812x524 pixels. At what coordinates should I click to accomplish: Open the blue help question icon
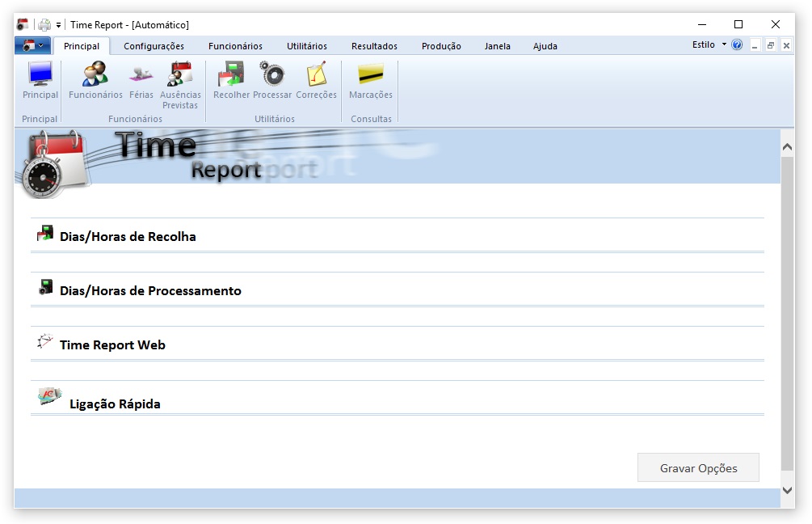(x=737, y=45)
